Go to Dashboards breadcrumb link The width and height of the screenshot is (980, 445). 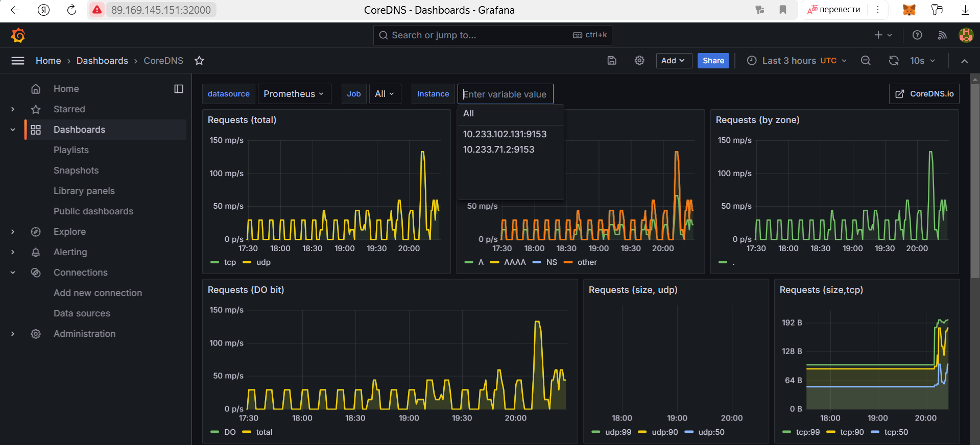tap(102, 61)
